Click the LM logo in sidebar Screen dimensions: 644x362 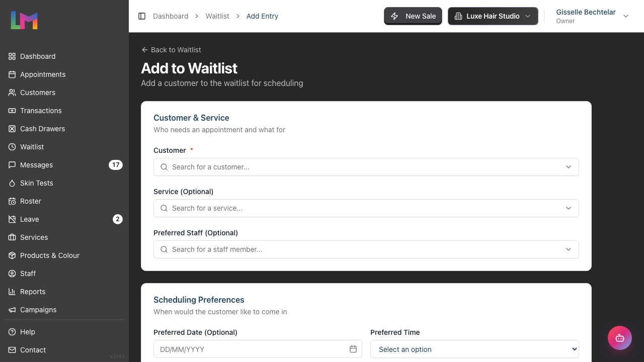click(x=24, y=20)
